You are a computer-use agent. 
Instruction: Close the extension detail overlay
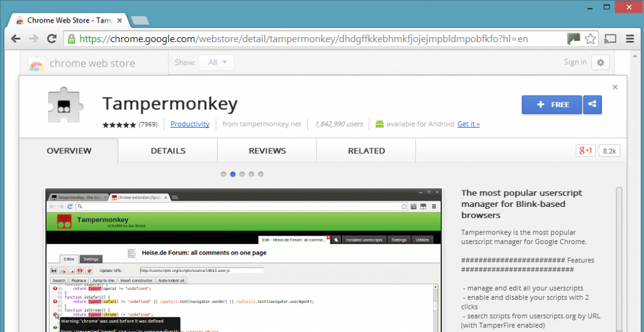[615, 87]
